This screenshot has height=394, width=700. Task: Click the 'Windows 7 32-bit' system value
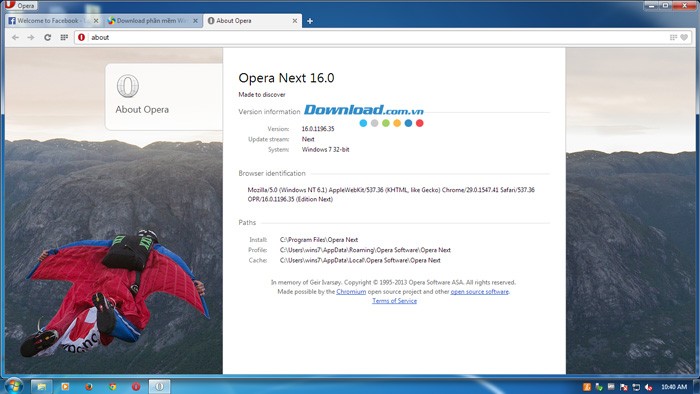coord(325,149)
